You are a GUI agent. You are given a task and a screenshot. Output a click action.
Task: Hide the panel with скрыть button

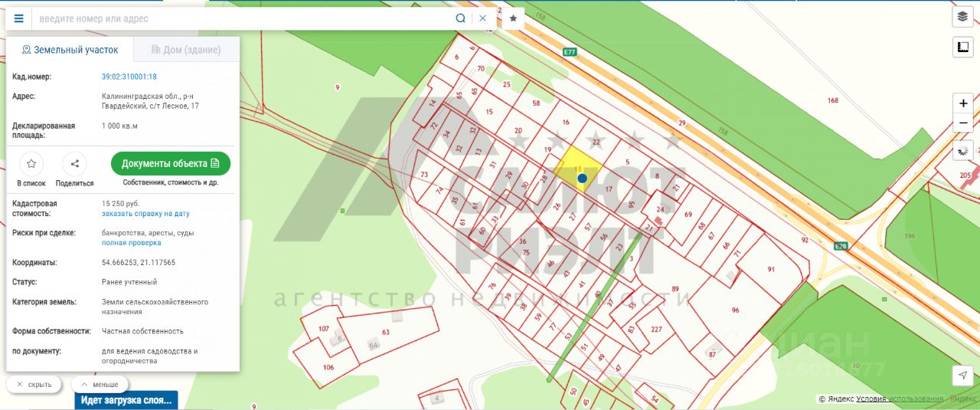coord(34,384)
